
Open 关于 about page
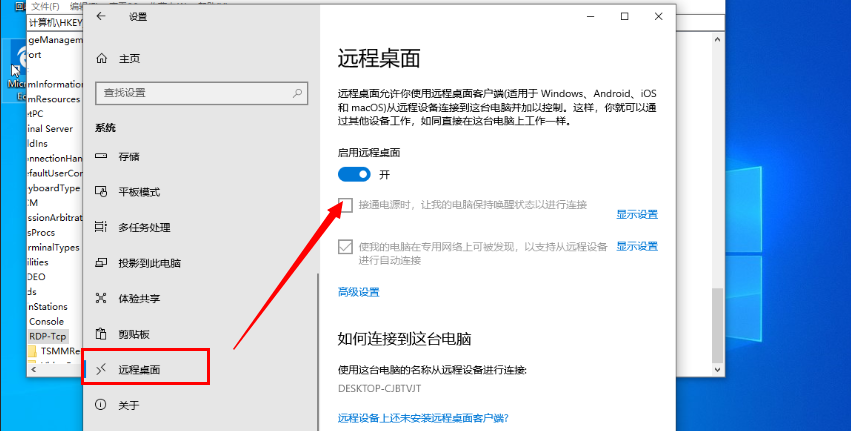tap(128, 405)
